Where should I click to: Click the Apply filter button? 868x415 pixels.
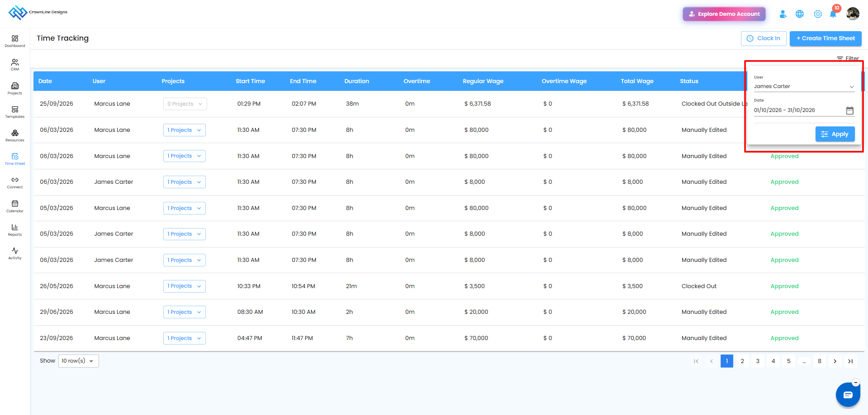[835, 134]
